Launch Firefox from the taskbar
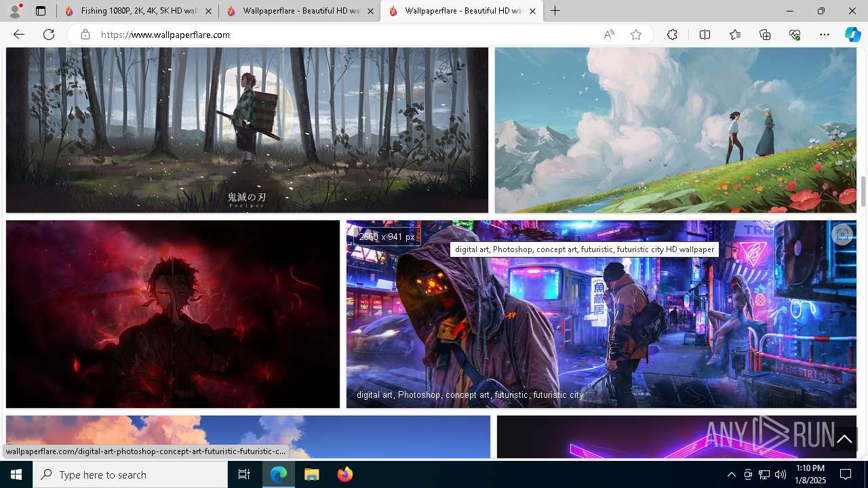Screen dimensions: 868x488 coord(344,474)
